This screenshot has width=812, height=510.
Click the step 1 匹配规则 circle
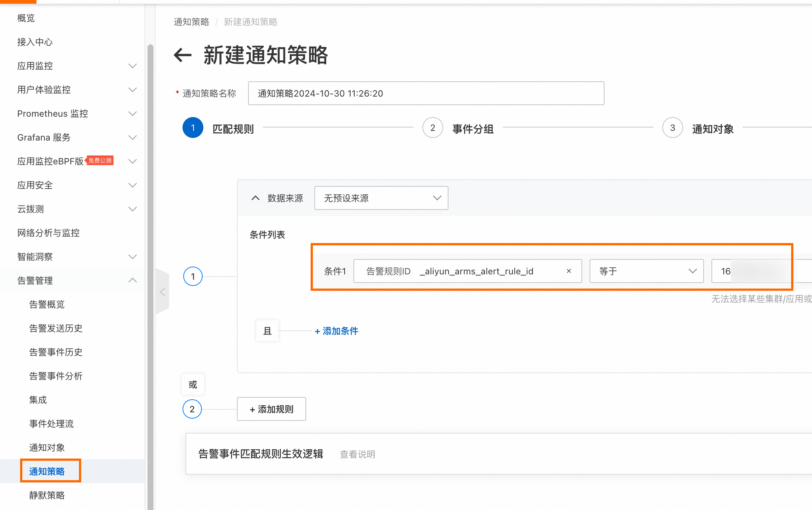[x=193, y=128]
